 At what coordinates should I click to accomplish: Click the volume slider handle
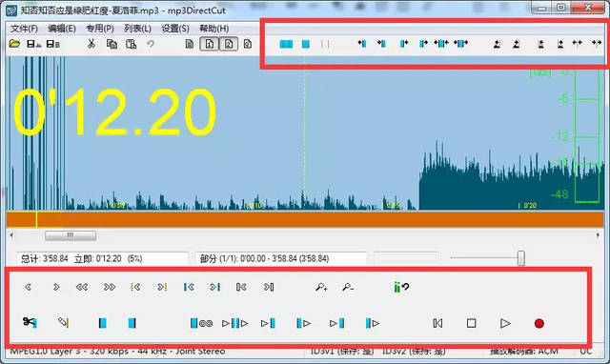[521, 258]
